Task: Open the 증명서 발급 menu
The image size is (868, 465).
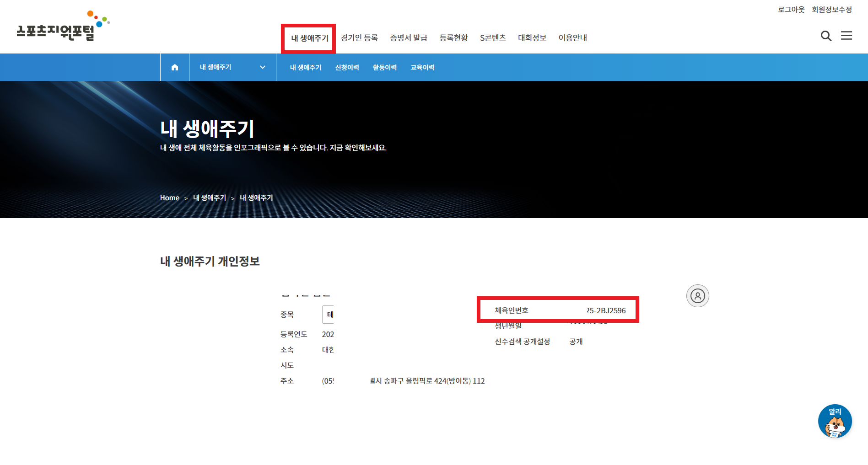Action: (x=409, y=37)
